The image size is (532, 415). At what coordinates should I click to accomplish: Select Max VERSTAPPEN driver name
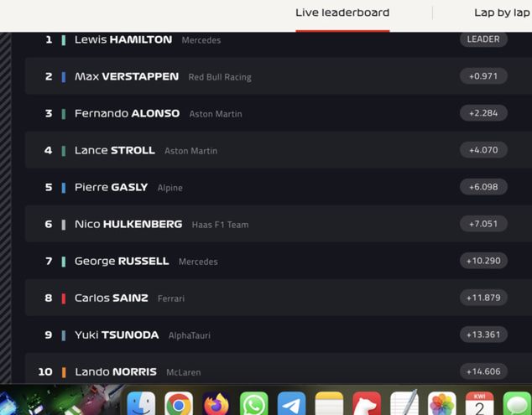click(x=127, y=76)
